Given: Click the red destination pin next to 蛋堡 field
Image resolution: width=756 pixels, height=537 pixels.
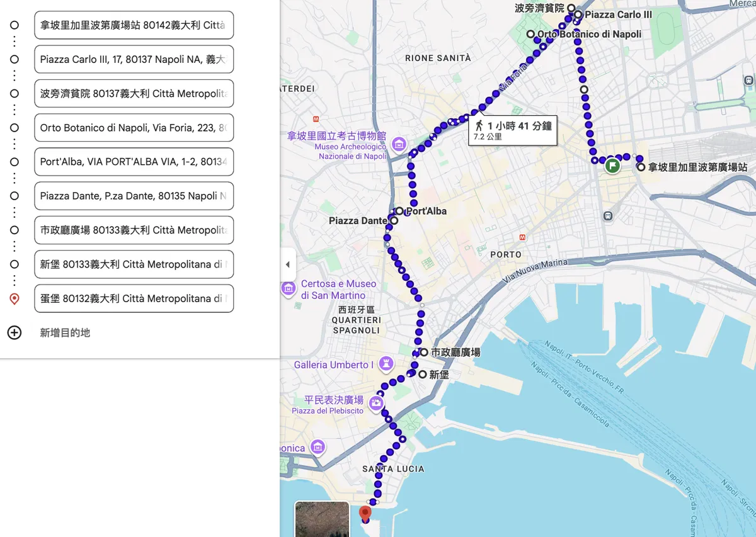Looking at the screenshot, I should click(x=14, y=298).
